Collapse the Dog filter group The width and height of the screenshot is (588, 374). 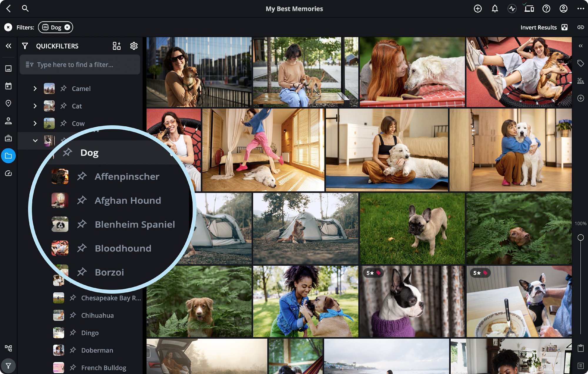click(x=35, y=141)
